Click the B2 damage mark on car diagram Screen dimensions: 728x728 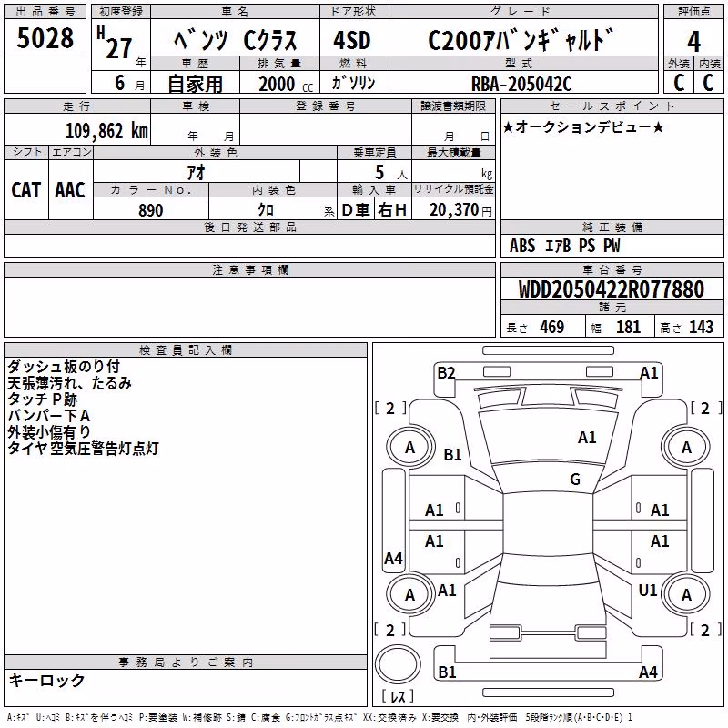tap(446, 373)
